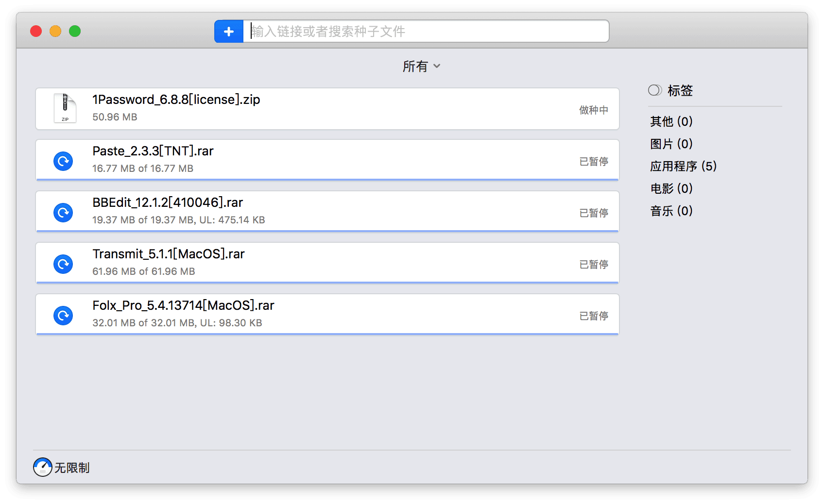Click the red close window button
This screenshot has width=824, height=504.
36,31
